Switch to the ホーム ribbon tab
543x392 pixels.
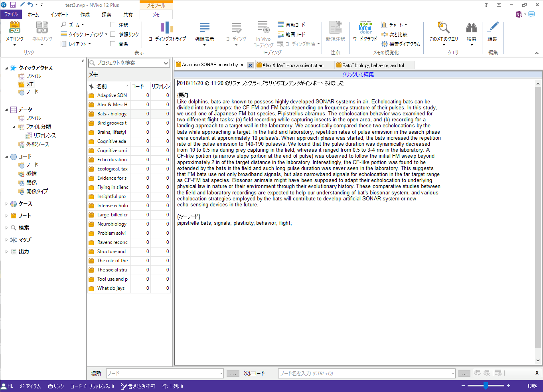point(34,15)
